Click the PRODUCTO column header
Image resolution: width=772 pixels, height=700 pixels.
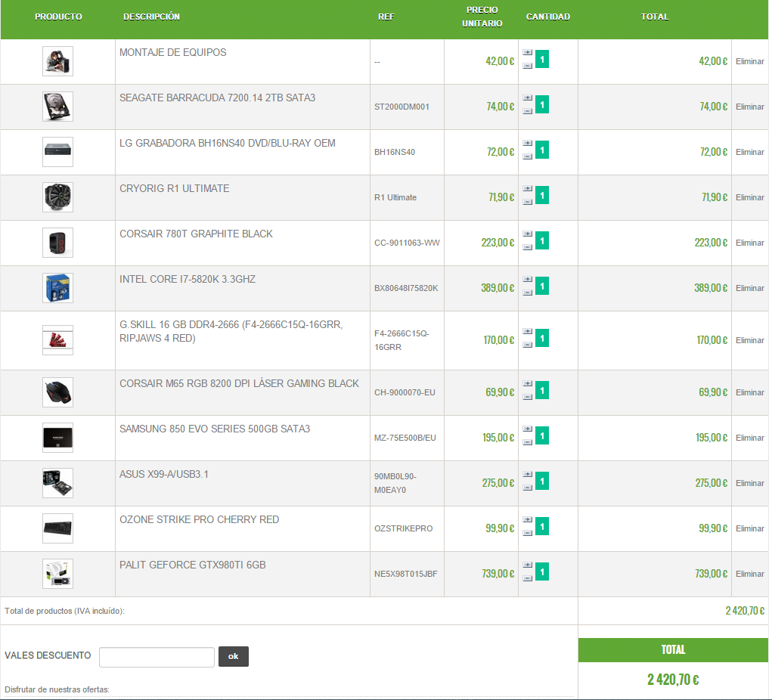click(58, 17)
